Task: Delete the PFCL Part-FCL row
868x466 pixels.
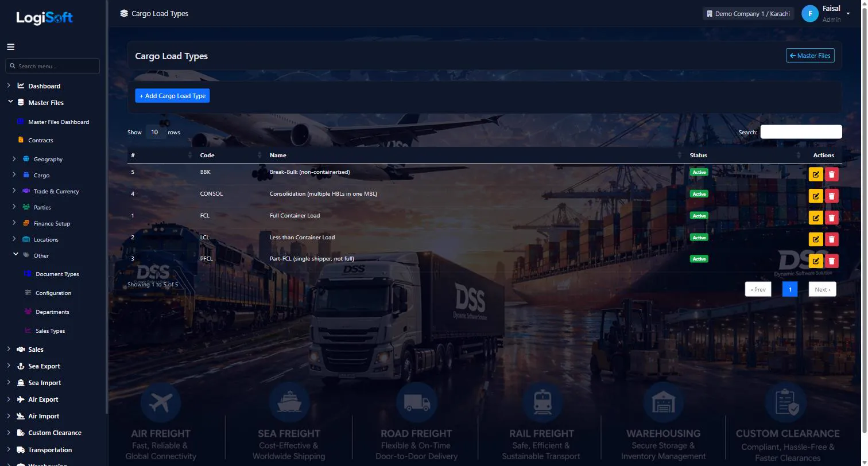Action: tap(832, 262)
